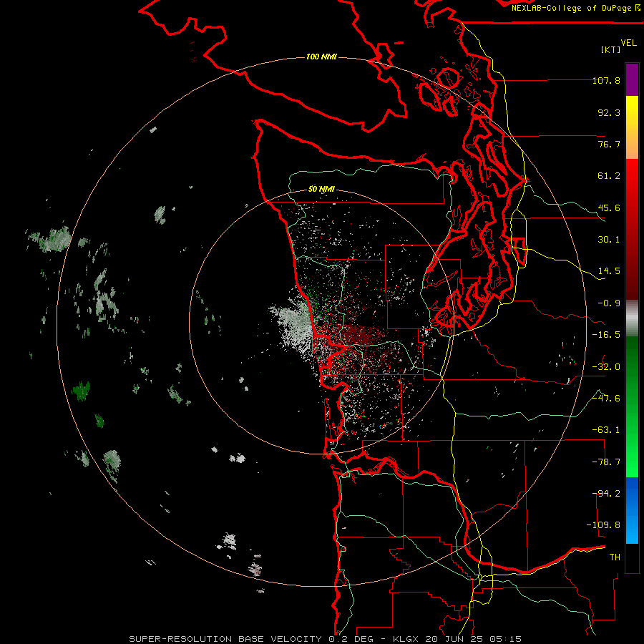Click the 14.5 legend value

point(609,271)
